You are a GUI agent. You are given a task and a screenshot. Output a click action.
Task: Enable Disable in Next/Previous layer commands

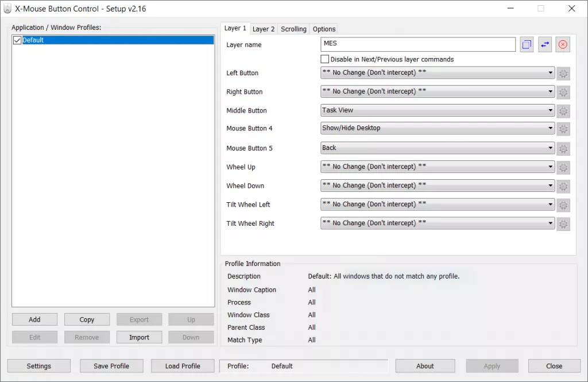click(325, 59)
